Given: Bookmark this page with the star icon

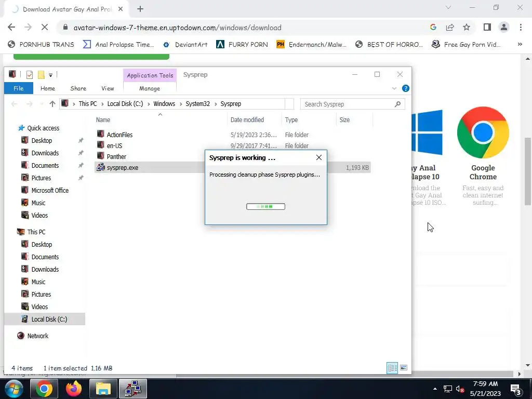Looking at the screenshot, I should (x=467, y=28).
